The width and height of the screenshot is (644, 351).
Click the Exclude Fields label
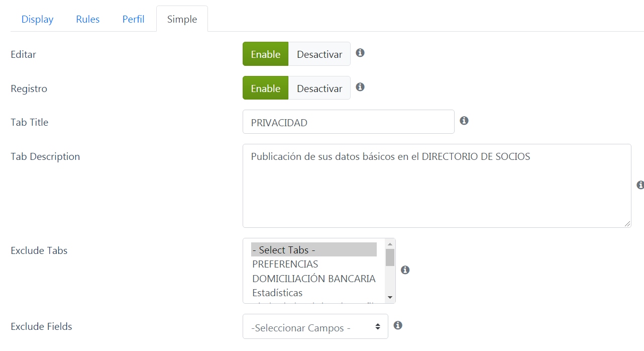tap(41, 326)
